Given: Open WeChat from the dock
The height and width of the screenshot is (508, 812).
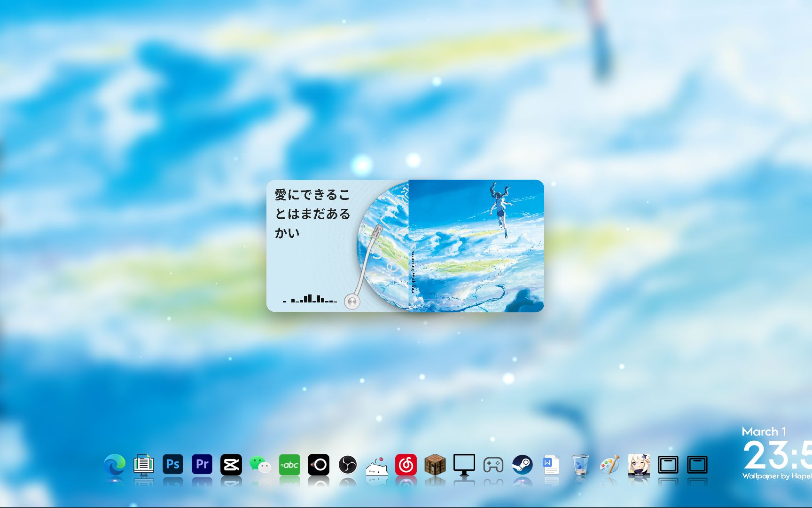Looking at the screenshot, I should pyautogui.click(x=260, y=465).
